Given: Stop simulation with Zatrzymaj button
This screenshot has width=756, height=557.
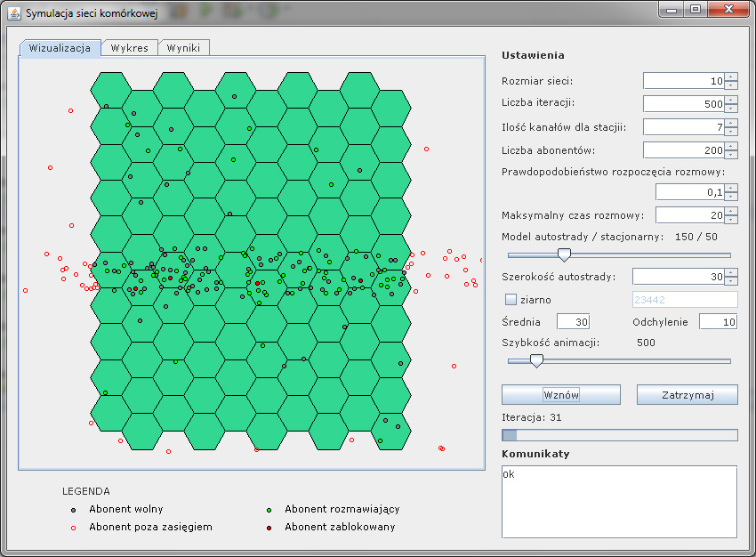Looking at the screenshot, I should pyautogui.click(x=687, y=395).
